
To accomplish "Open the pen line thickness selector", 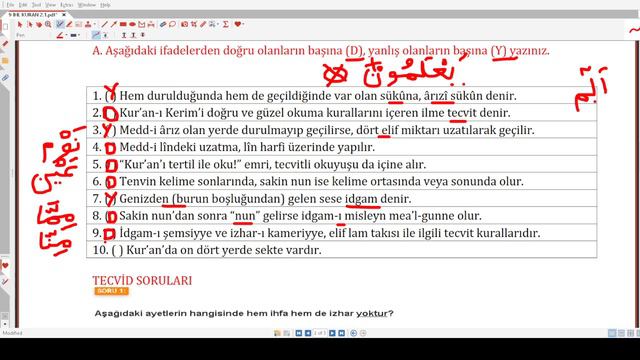I will (x=74, y=36).
